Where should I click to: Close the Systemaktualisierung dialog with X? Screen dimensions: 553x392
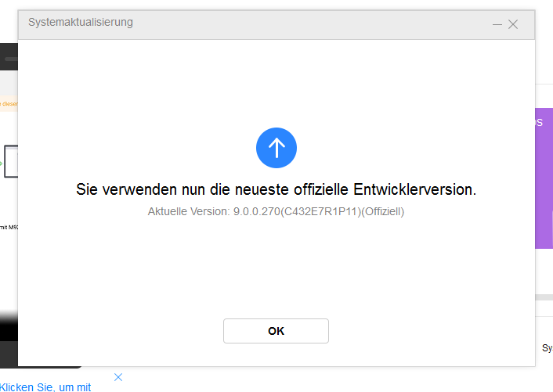pos(513,24)
